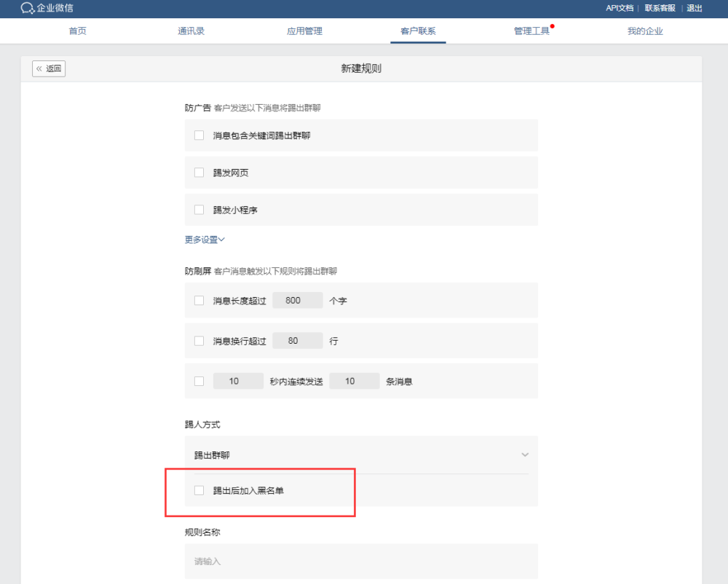The width and height of the screenshot is (728, 584).
Task: Switch to 应用管理 tab
Action: point(304,31)
